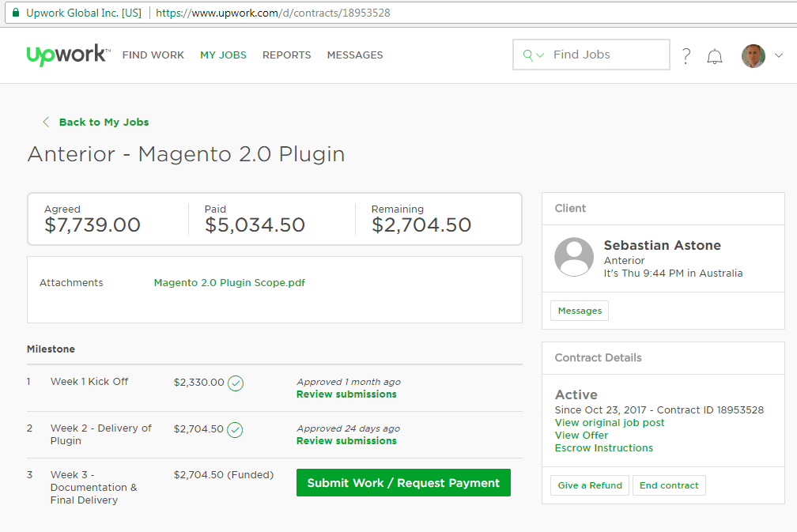Click the Week 2 approved checkmark icon
Viewport: 797px width, 532px height.
coord(236,430)
